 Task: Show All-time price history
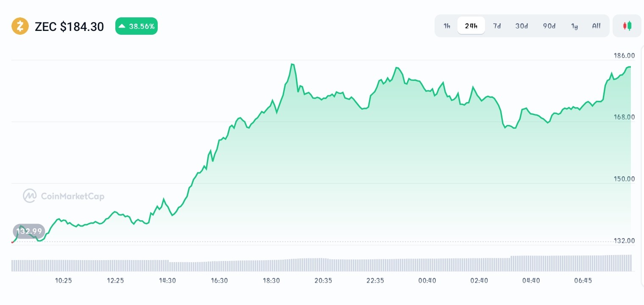pos(596,26)
